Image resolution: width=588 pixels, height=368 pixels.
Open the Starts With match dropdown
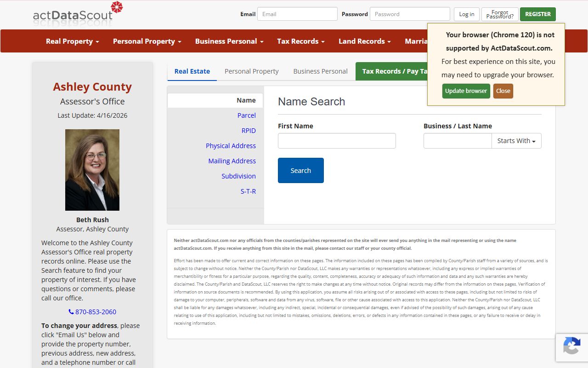click(x=516, y=141)
